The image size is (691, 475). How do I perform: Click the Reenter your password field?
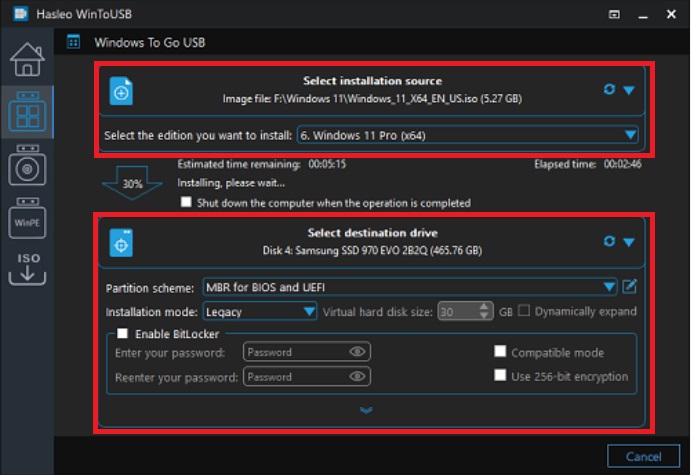click(307, 376)
